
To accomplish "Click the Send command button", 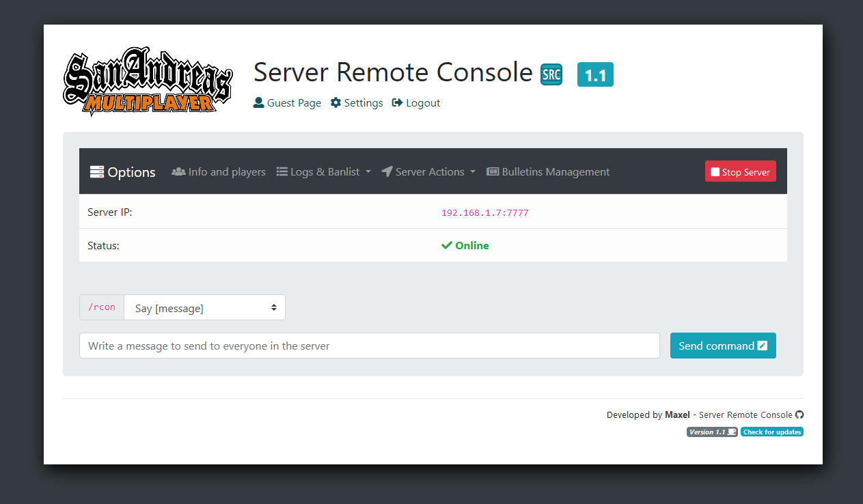I will pos(723,346).
